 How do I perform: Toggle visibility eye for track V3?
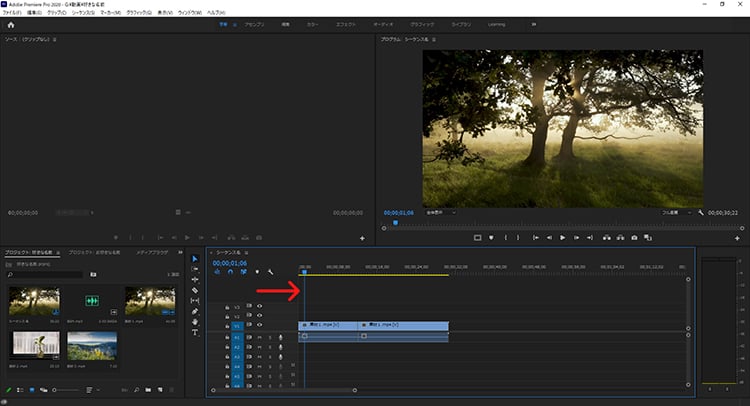(260, 306)
